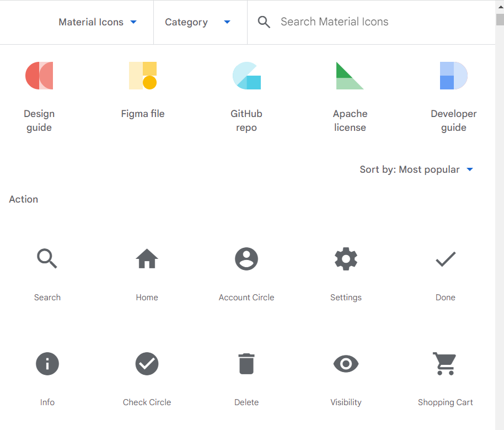Pick the Check Circle icon

147,364
